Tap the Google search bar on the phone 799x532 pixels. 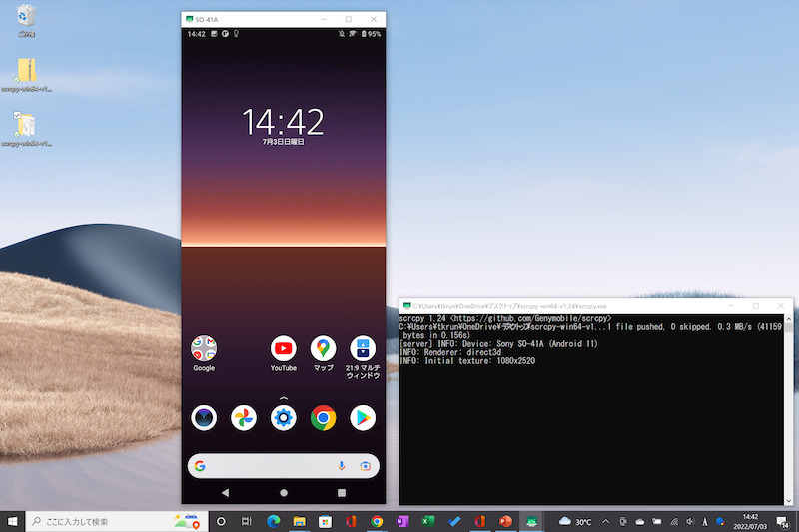pos(265,466)
